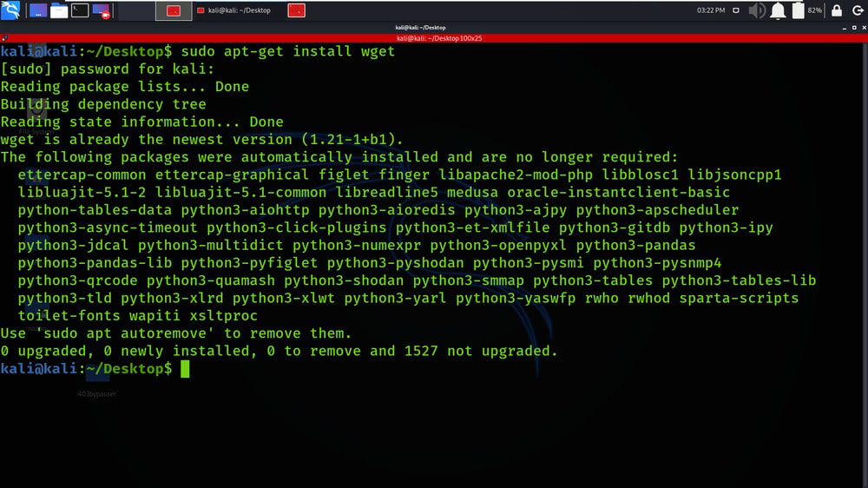This screenshot has height=488, width=868.
Task: Click the package name 'ettercap-graphical'
Action: click(x=232, y=175)
